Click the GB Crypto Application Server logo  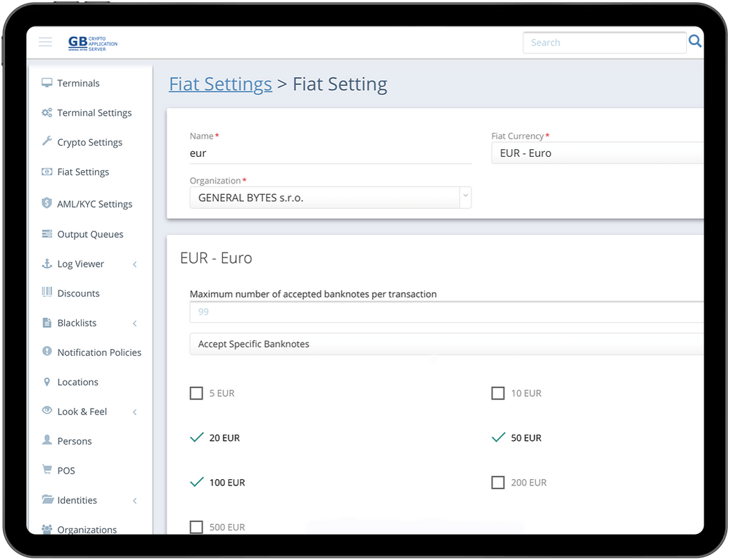coord(92,43)
